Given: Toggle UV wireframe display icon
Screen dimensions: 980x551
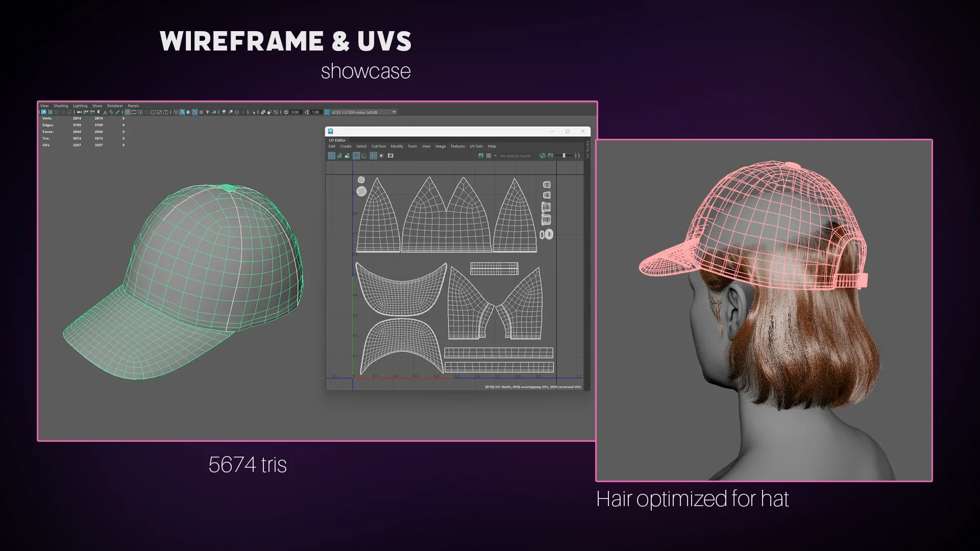Looking at the screenshot, I should (x=332, y=156).
